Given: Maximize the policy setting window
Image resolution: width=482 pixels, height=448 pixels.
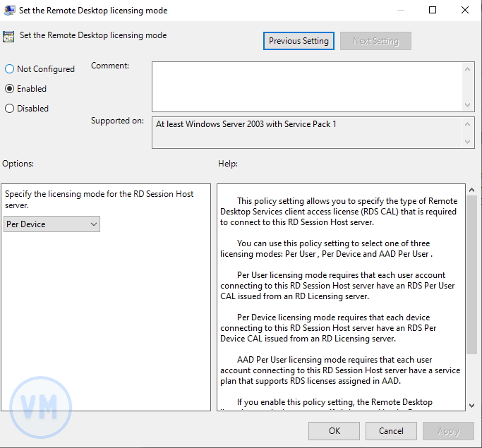Looking at the screenshot, I should pyautogui.click(x=433, y=11).
